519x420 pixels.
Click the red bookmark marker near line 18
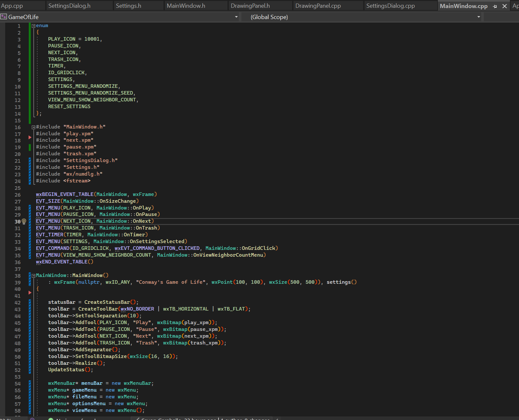(x=30, y=138)
